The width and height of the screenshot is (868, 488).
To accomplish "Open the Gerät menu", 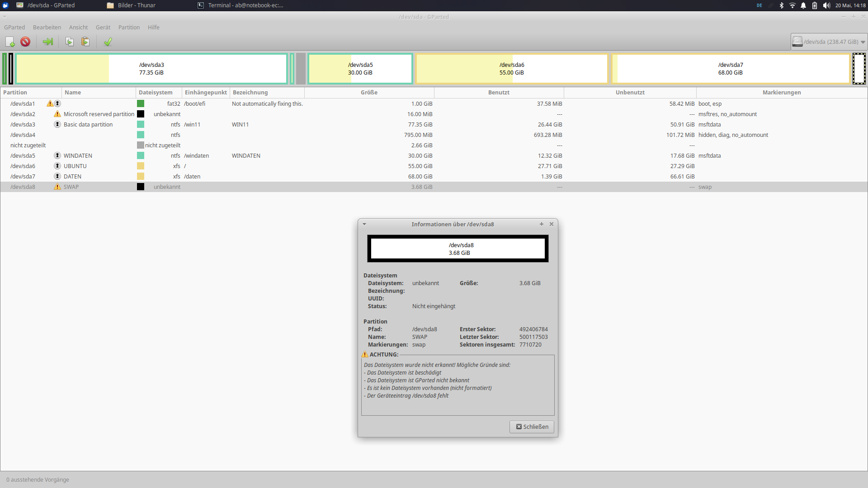I will pyautogui.click(x=103, y=28).
